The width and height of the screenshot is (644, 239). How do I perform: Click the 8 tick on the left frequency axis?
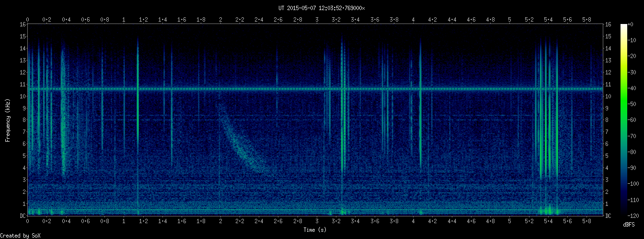click(23, 120)
